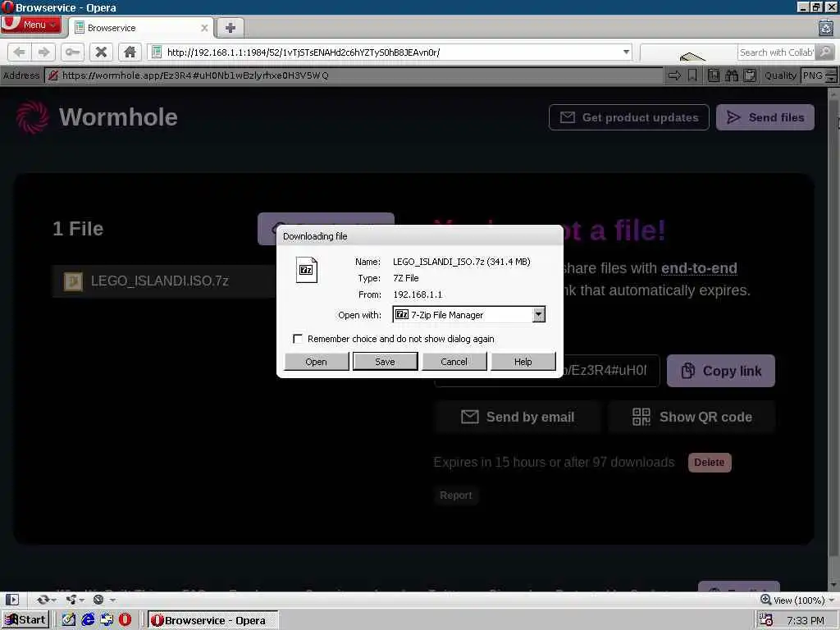Click Cancel in Downloading file dialog
The height and width of the screenshot is (630, 840).
[454, 362]
